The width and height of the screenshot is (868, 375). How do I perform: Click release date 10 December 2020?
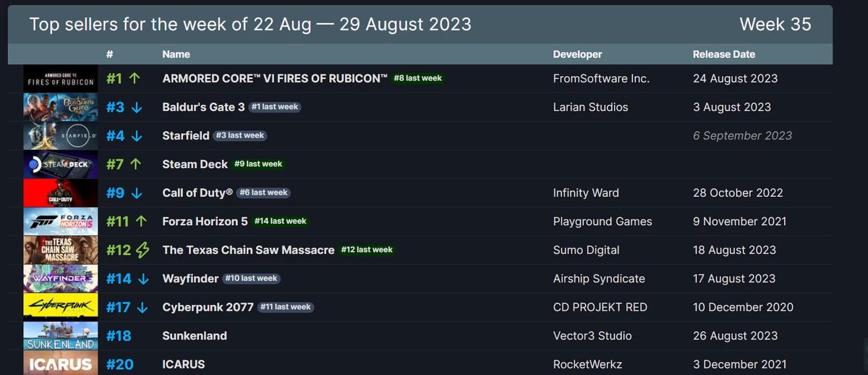tap(744, 307)
